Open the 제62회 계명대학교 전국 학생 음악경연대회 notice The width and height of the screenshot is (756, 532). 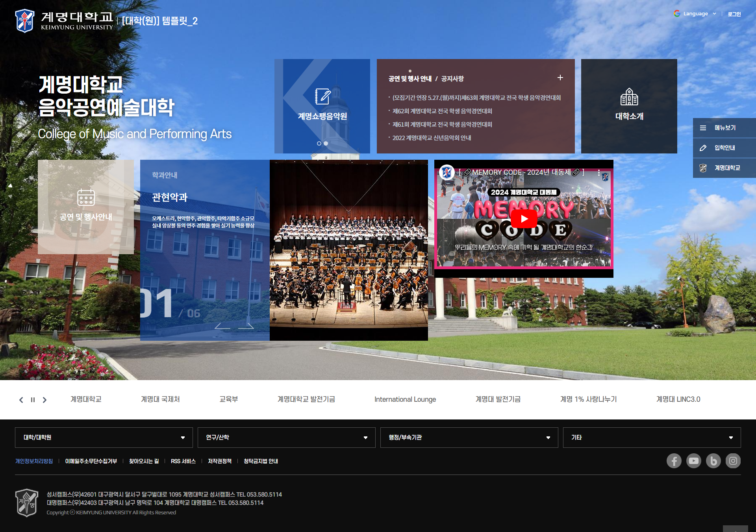point(442,111)
